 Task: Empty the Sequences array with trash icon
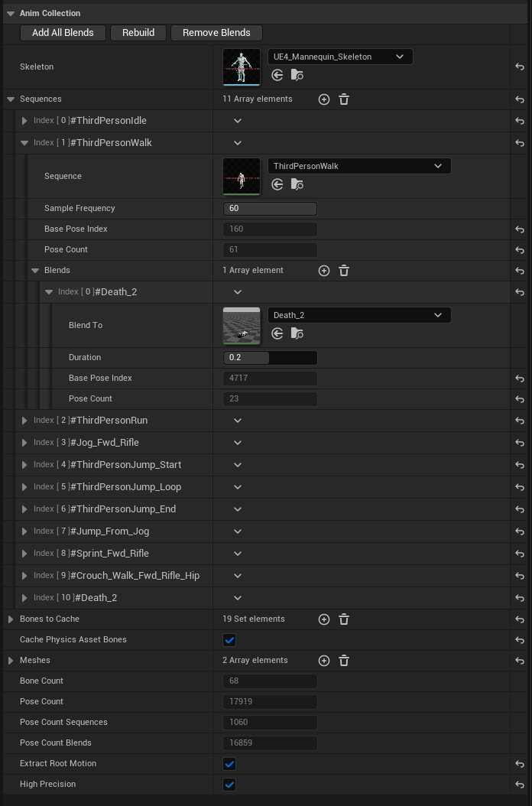344,99
